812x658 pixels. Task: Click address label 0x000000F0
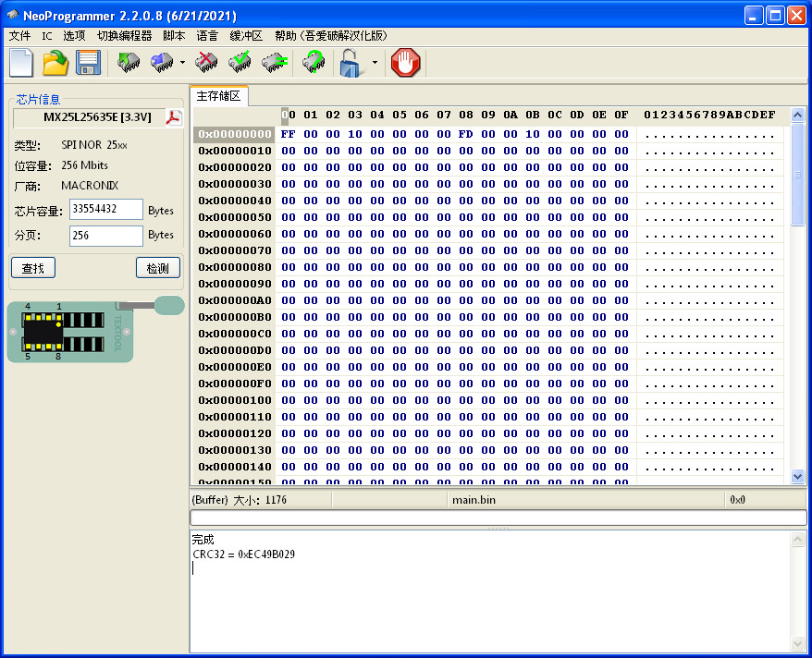(x=235, y=384)
